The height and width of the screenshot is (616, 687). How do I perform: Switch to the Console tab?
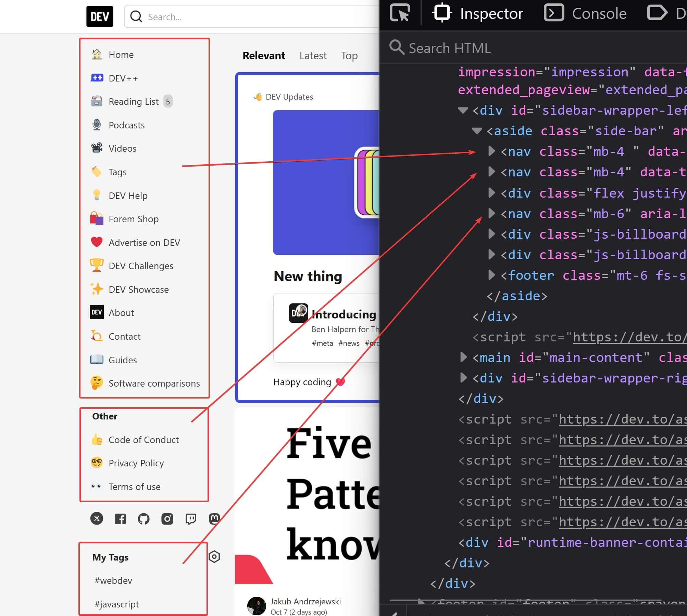click(585, 13)
